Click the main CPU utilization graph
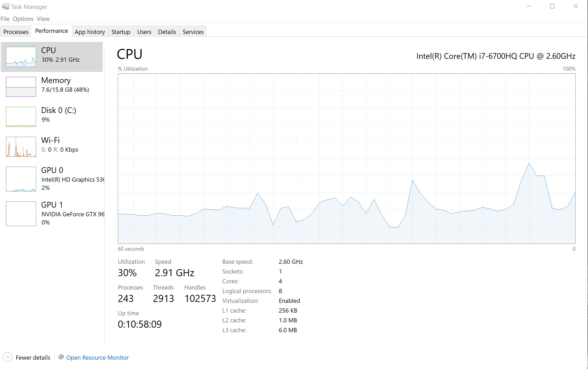The height and width of the screenshot is (369, 588). pos(346,159)
